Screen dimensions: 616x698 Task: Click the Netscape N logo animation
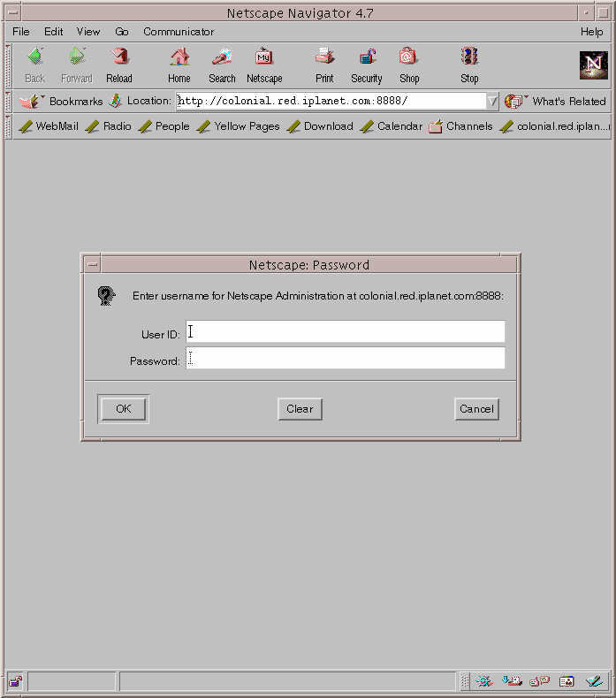tap(593, 65)
